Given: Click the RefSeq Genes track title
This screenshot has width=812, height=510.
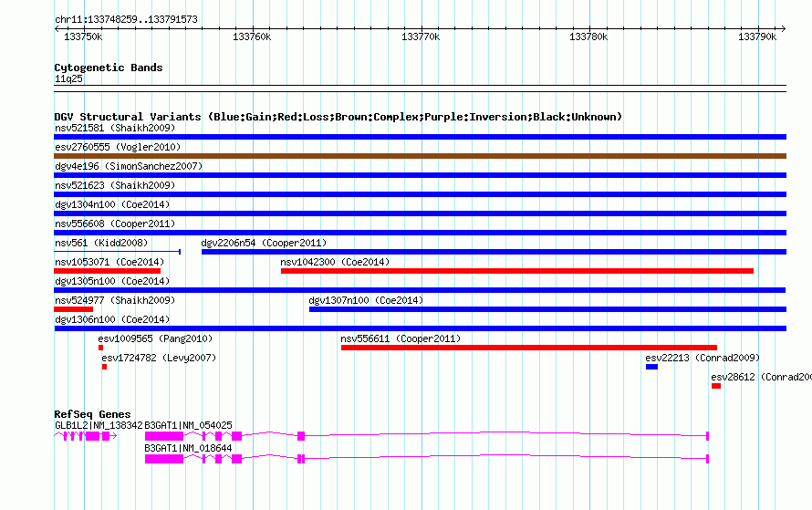Looking at the screenshot, I should pyautogui.click(x=92, y=414).
